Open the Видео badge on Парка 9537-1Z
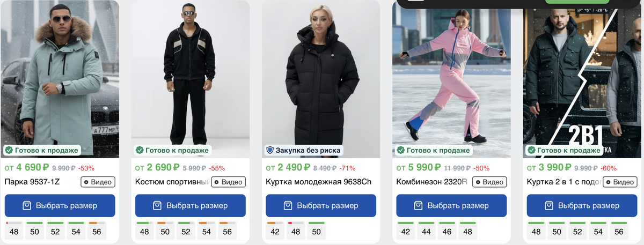This screenshot has width=644, height=245. click(x=98, y=182)
